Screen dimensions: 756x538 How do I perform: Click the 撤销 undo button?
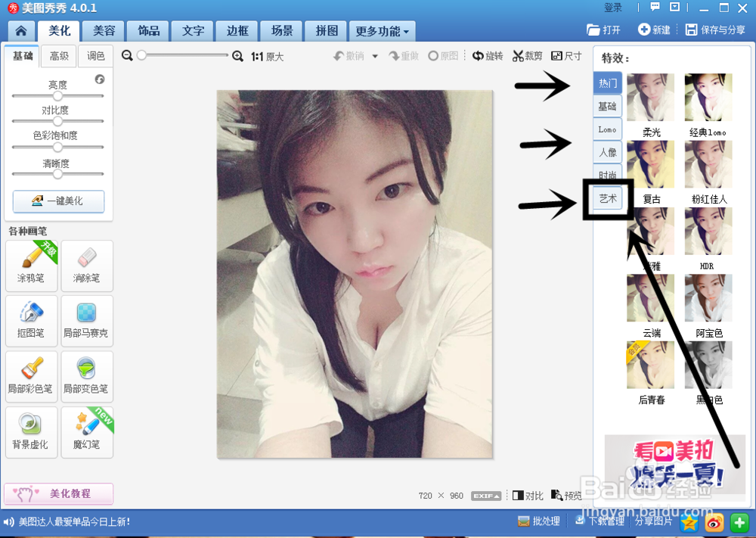349,57
